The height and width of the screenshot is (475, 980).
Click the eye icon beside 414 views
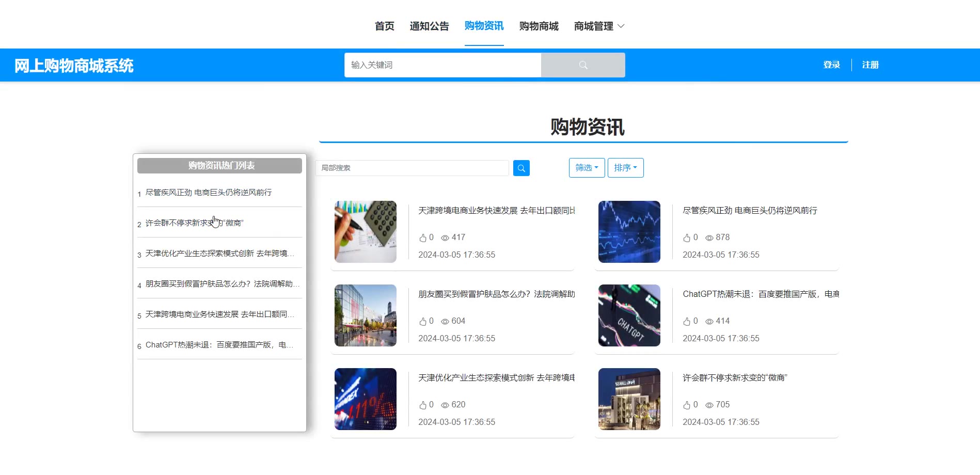click(x=709, y=322)
